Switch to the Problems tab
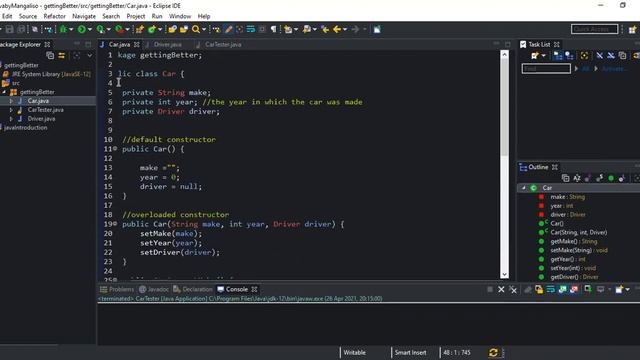Viewport: 640px width, 360px height. coord(117,289)
